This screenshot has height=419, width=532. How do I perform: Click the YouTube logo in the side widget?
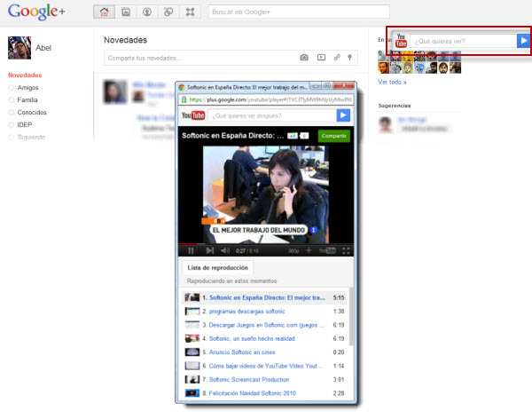tap(401, 41)
